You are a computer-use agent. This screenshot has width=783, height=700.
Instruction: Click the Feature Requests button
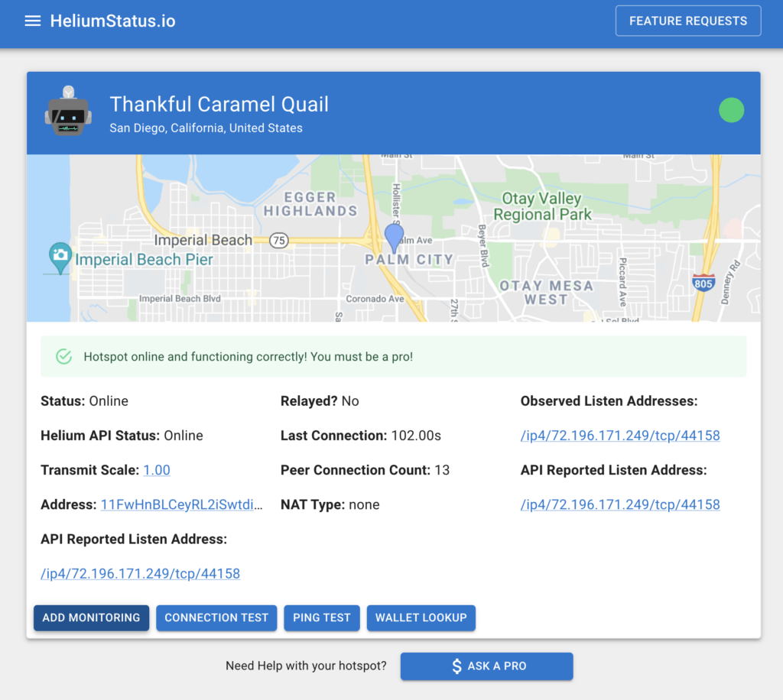coord(687,21)
